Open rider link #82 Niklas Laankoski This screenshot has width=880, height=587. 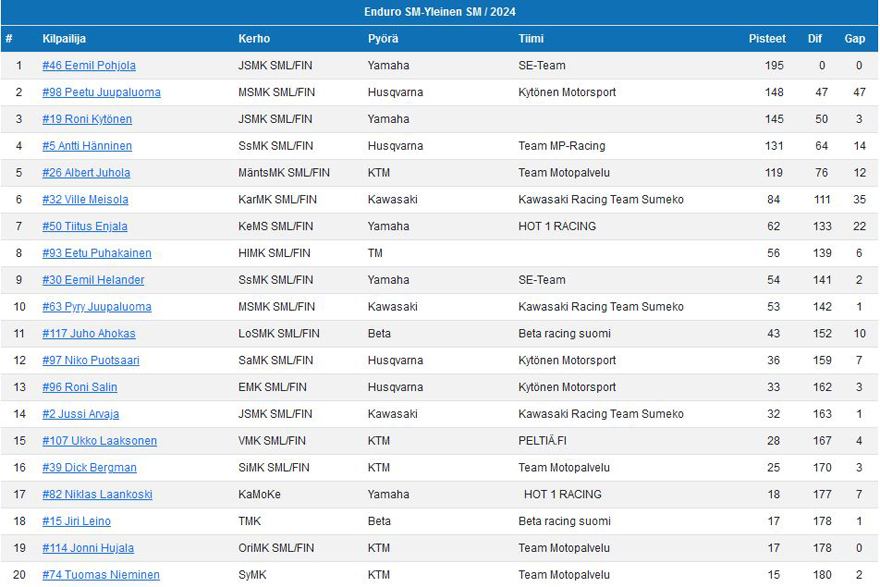[97, 494]
